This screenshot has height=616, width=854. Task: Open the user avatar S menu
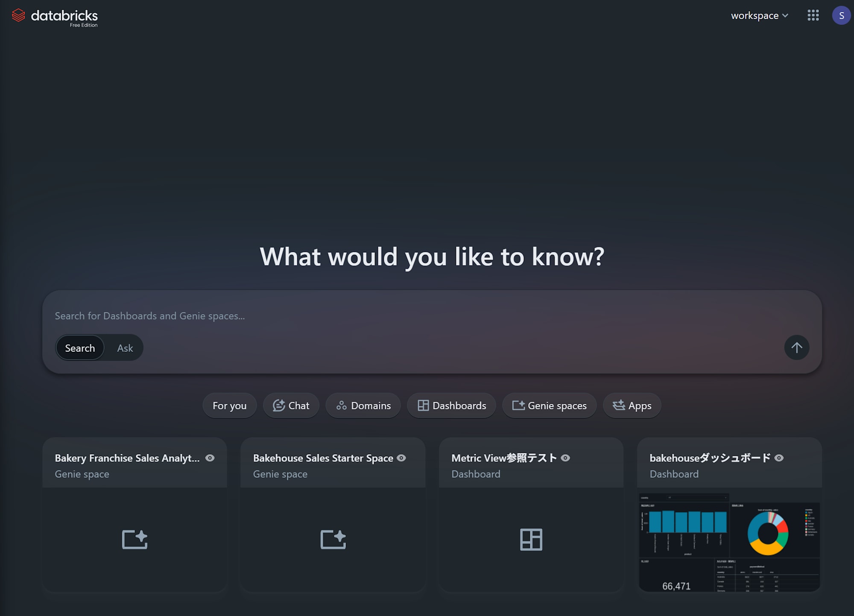click(841, 15)
